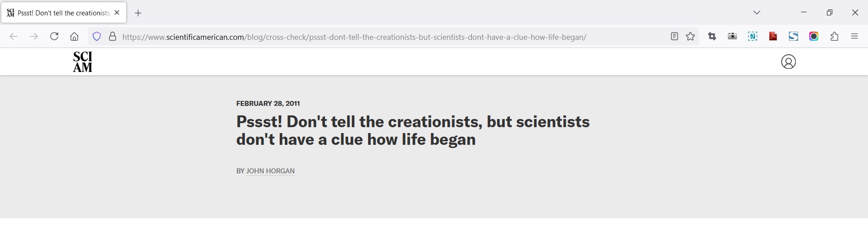The height and width of the screenshot is (229, 868).
Task: Go to the Firefox home page
Action: 75,37
